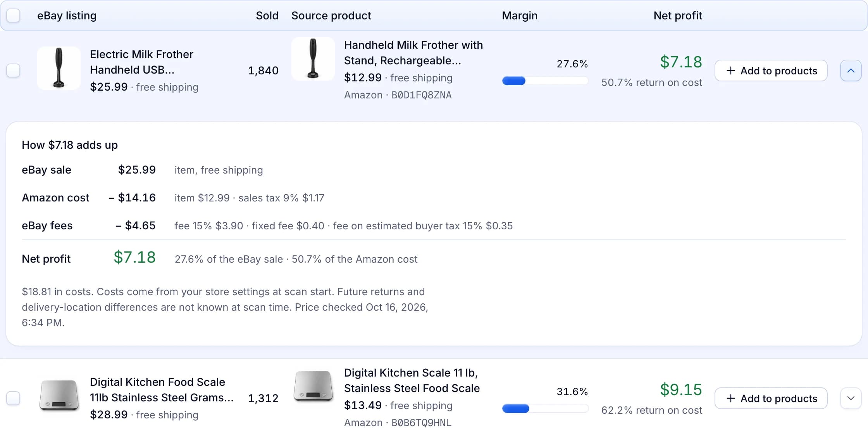868x437 pixels.
Task: Select the Amazon ASIN B0D1FQ8ZNA text
Action: pos(422,95)
